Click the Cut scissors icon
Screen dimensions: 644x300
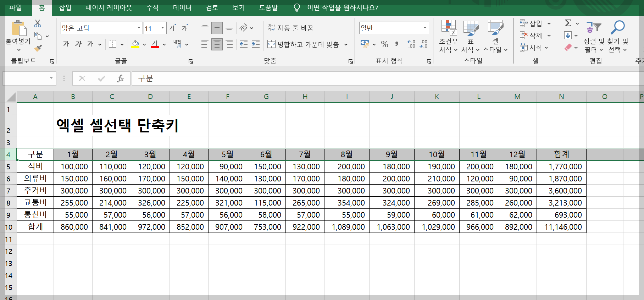coord(38,24)
